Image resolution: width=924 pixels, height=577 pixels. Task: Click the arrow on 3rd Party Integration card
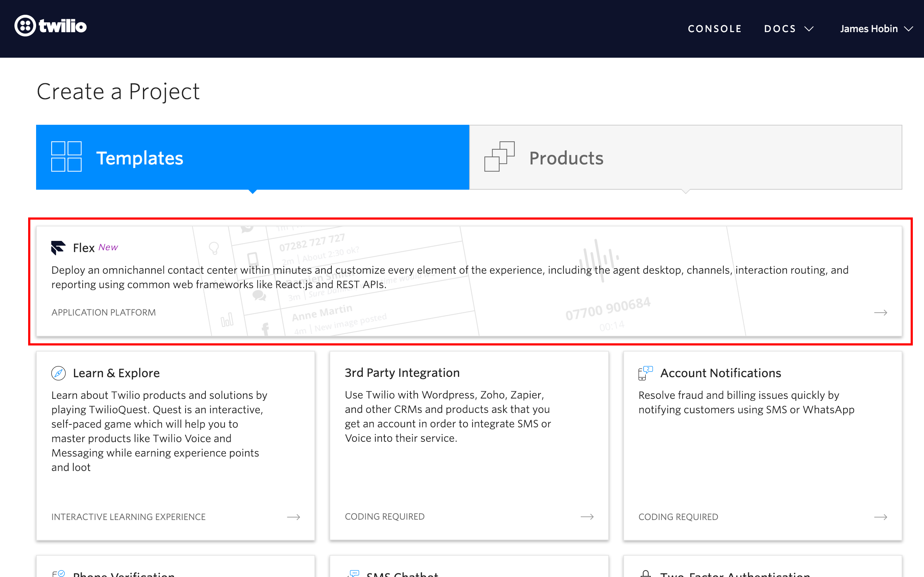(587, 517)
